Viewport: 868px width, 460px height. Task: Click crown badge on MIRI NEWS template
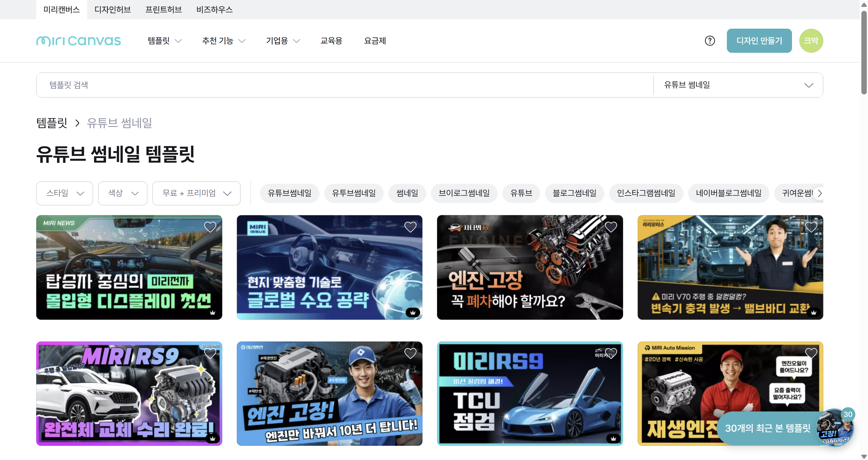point(212,312)
